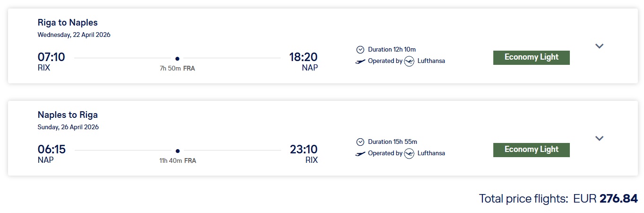Click the 11h 40m FRA layover label
Image resolution: width=644 pixels, height=213 pixels.
[177, 160]
